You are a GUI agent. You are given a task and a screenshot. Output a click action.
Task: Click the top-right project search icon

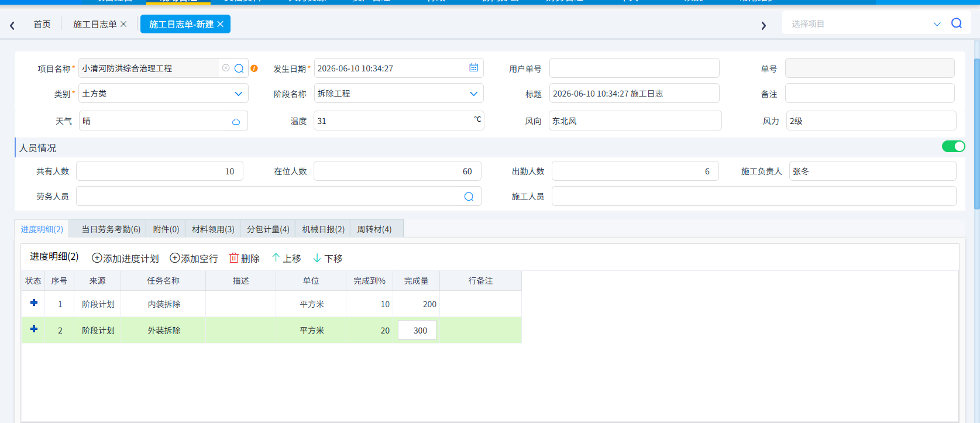click(957, 23)
